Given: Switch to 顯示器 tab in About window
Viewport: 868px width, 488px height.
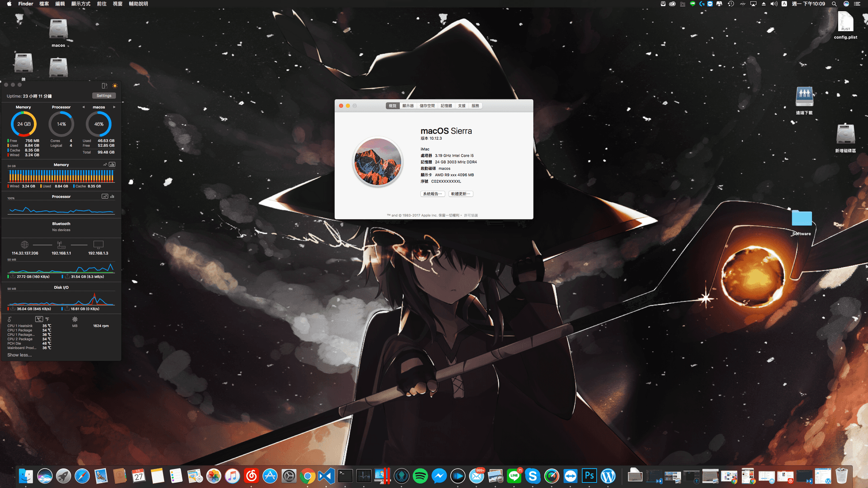Looking at the screenshot, I should point(408,106).
